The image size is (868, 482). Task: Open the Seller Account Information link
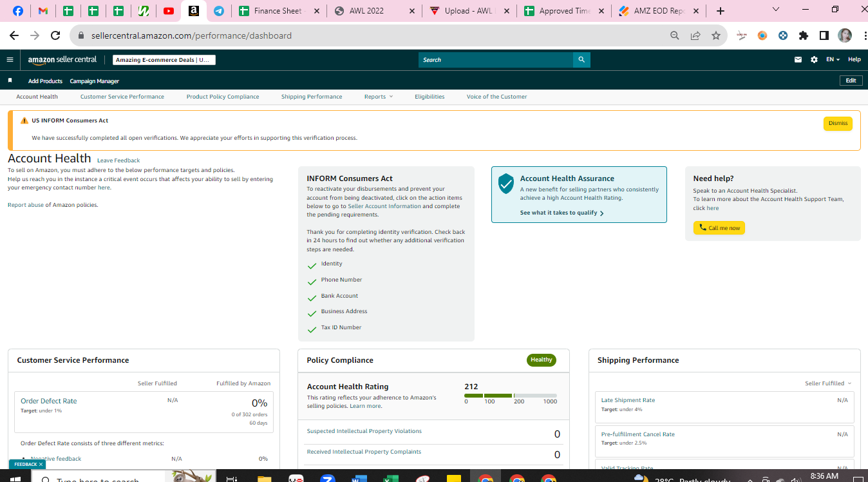click(x=384, y=206)
